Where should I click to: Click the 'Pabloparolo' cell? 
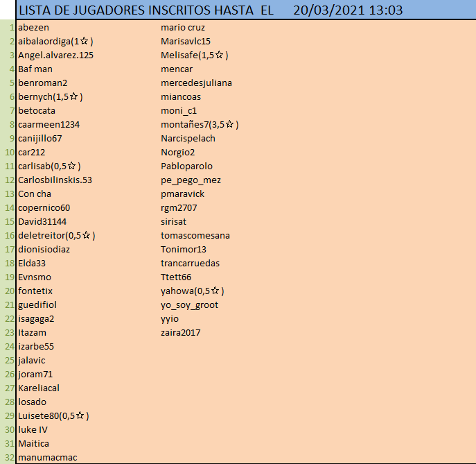(x=186, y=166)
